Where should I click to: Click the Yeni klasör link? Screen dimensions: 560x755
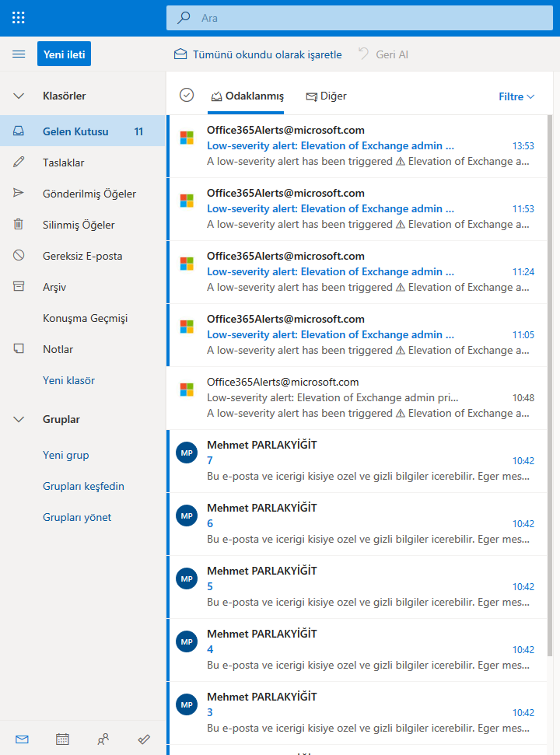click(68, 380)
